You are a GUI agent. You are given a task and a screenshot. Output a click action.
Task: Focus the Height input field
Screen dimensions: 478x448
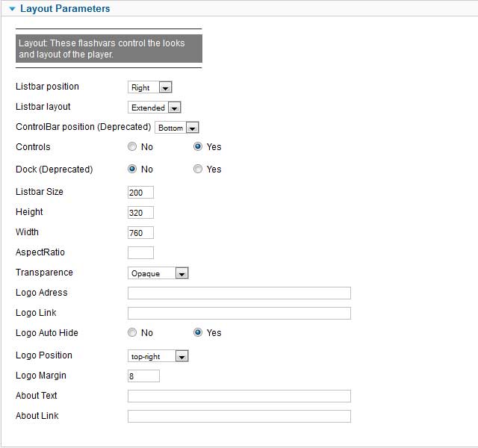140,212
